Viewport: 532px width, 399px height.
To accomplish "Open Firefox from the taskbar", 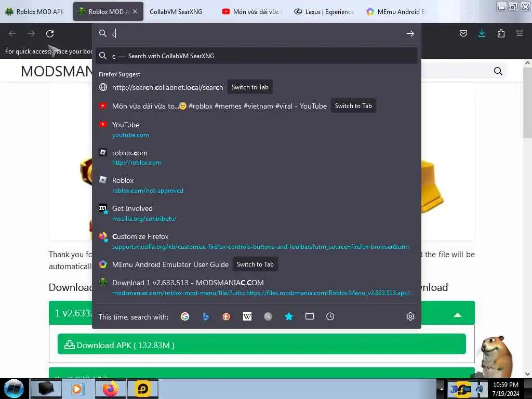I will click(110, 389).
